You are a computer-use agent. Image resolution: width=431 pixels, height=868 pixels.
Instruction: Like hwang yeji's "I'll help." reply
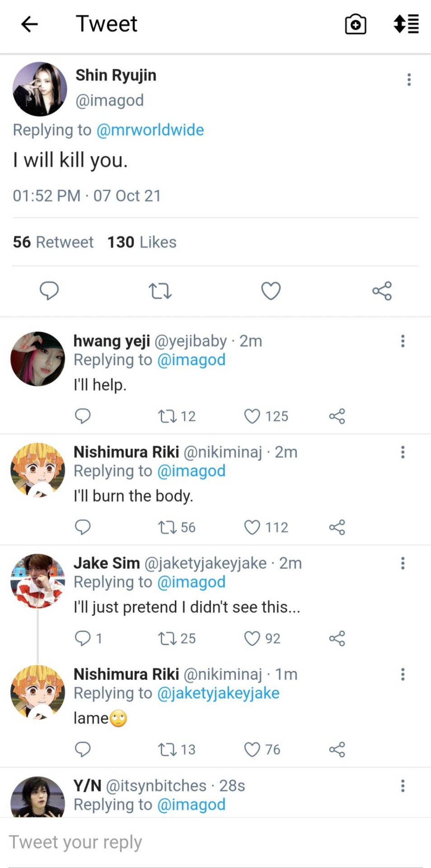coord(252,416)
